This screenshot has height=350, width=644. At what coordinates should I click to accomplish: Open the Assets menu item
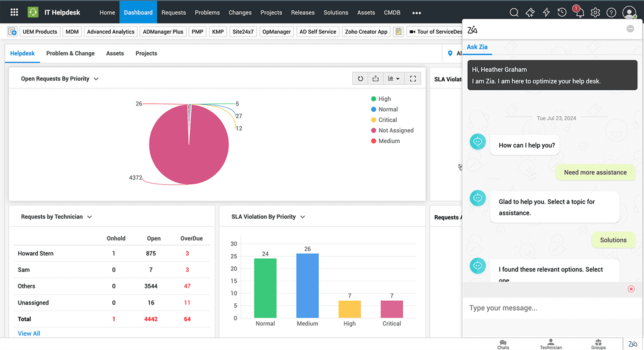click(x=366, y=12)
